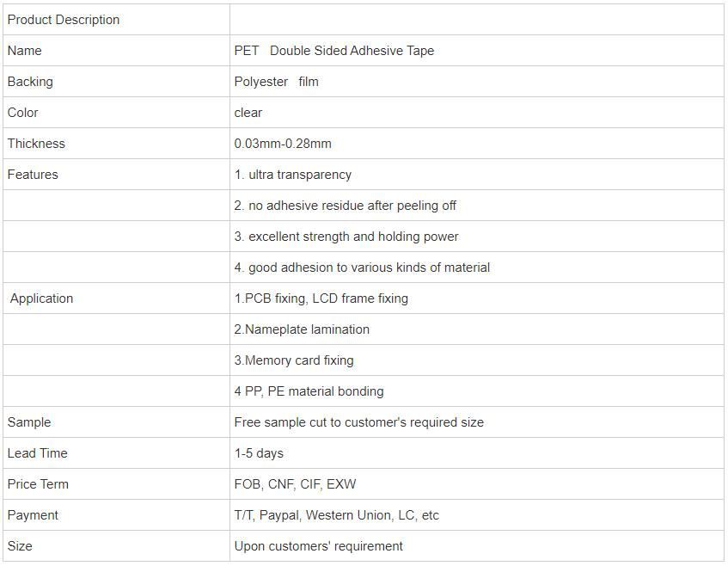Click the no adhesive residue feature line

click(346, 206)
